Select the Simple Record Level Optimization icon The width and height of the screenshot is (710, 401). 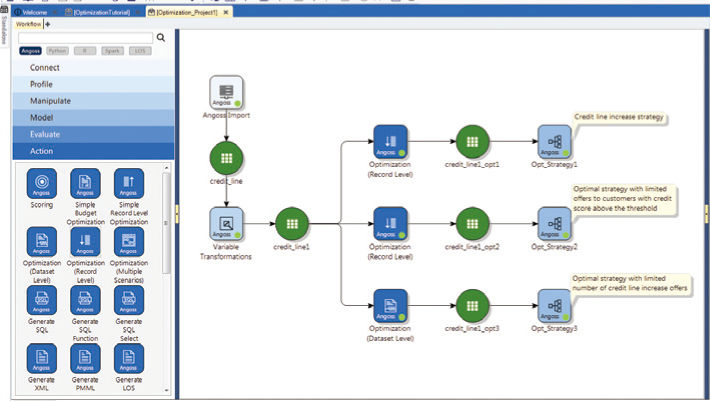coord(129,184)
